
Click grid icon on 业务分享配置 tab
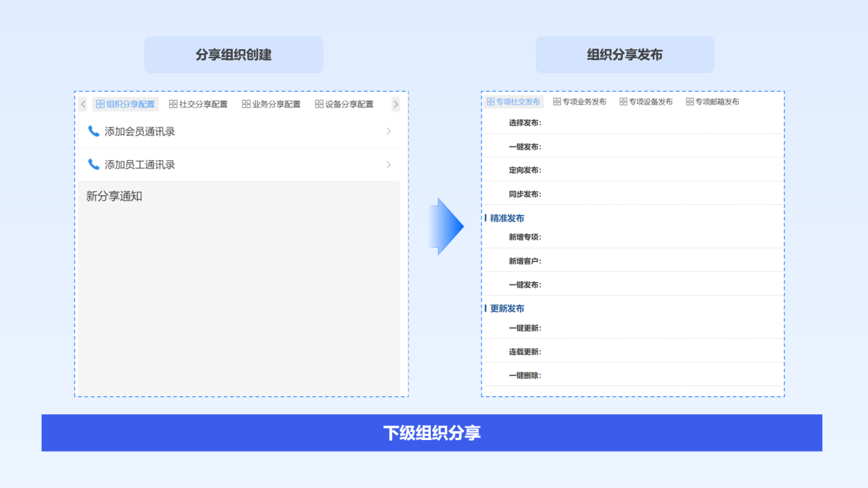pos(246,104)
